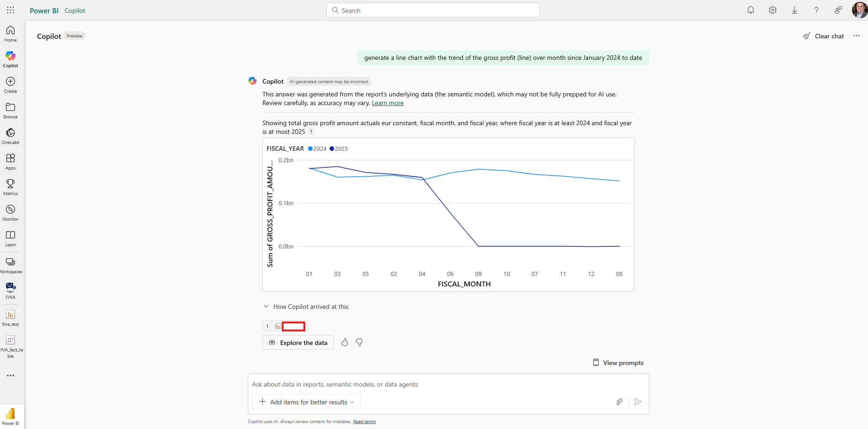Open View prompts
Viewport: 868px width, 429px height.
[x=618, y=362]
